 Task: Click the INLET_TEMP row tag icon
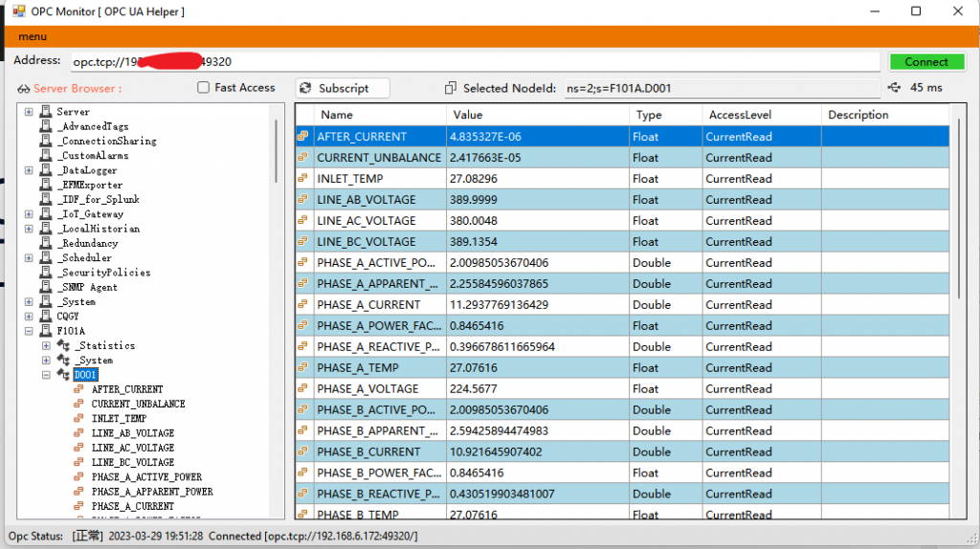pyautogui.click(x=303, y=179)
